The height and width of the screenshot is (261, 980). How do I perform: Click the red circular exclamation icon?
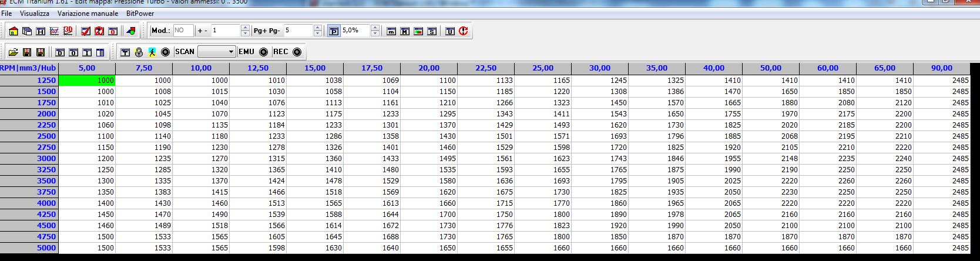464,31
